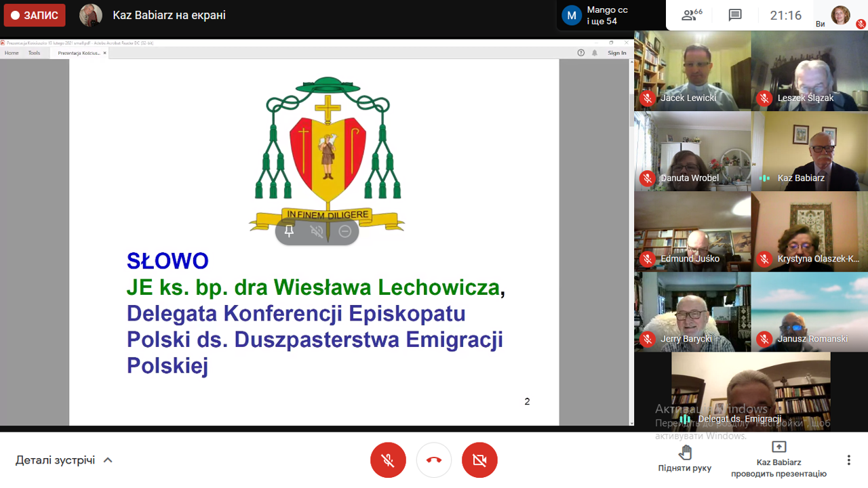Viewport: 868px width, 488px height.
Task: Open the participants list showing 66 people
Action: [692, 16]
